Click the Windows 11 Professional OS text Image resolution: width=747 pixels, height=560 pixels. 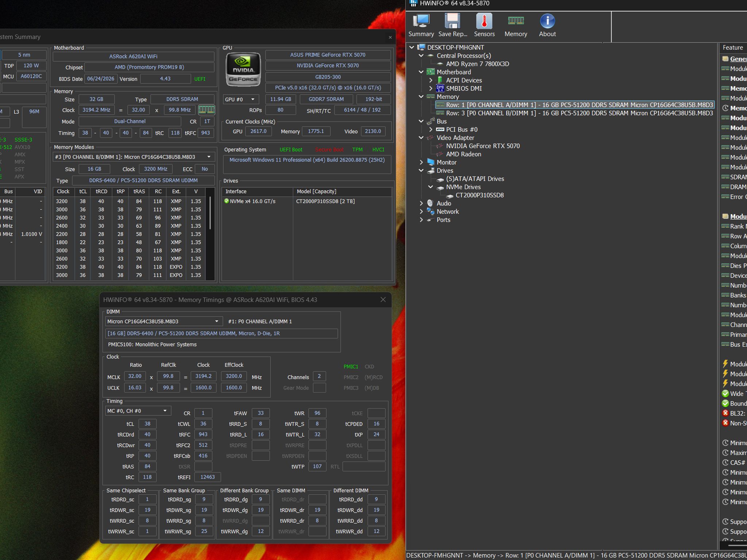tap(307, 160)
